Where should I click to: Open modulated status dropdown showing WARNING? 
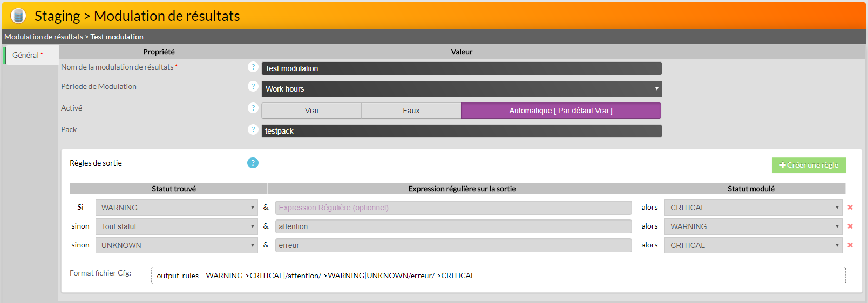pyautogui.click(x=753, y=226)
